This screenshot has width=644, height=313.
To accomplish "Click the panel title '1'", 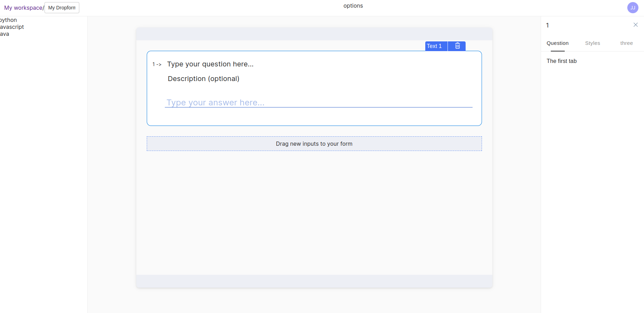I will (547, 25).
